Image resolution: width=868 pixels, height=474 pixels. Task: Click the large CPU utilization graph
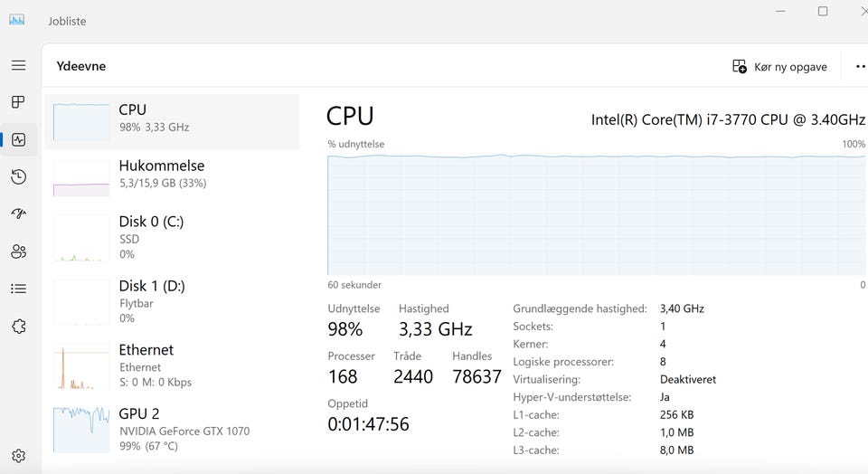click(x=596, y=214)
